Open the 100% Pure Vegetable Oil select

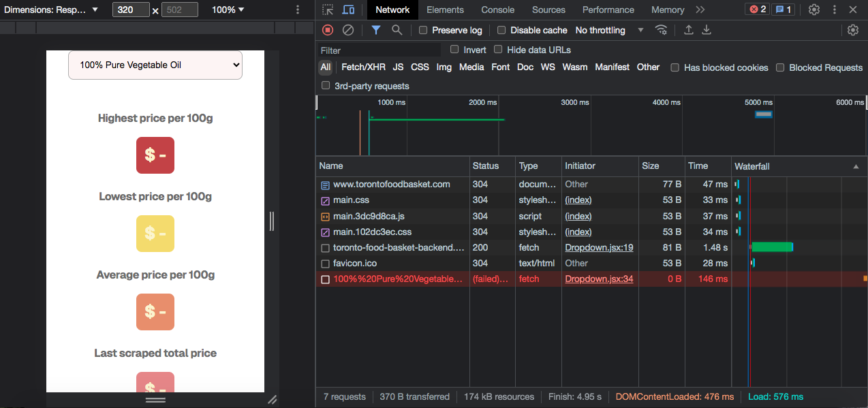pyautogui.click(x=155, y=65)
